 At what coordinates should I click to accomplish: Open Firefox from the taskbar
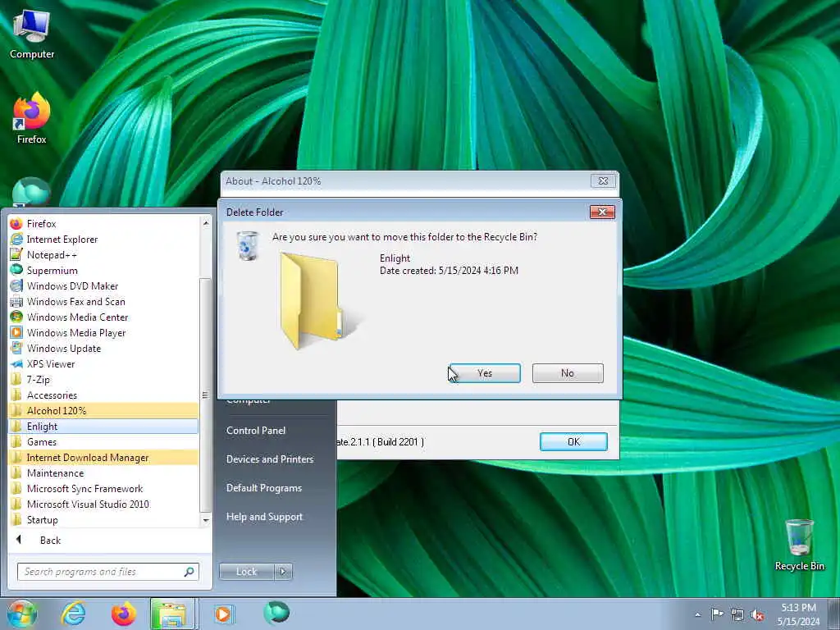[123, 614]
